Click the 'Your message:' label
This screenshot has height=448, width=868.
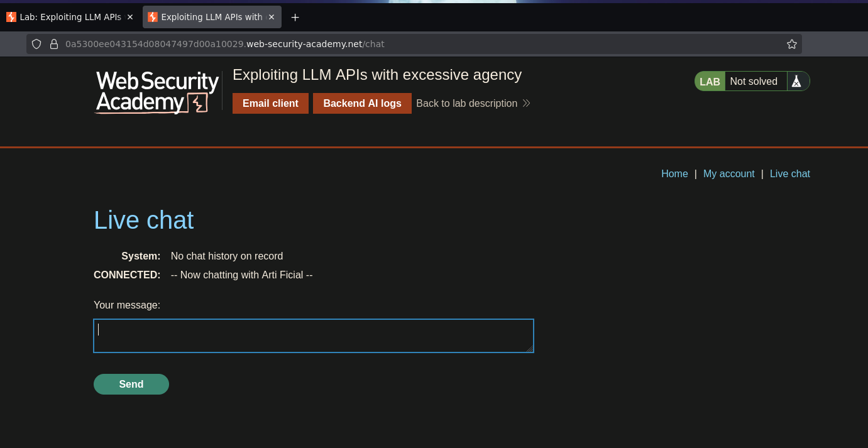coord(127,305)
